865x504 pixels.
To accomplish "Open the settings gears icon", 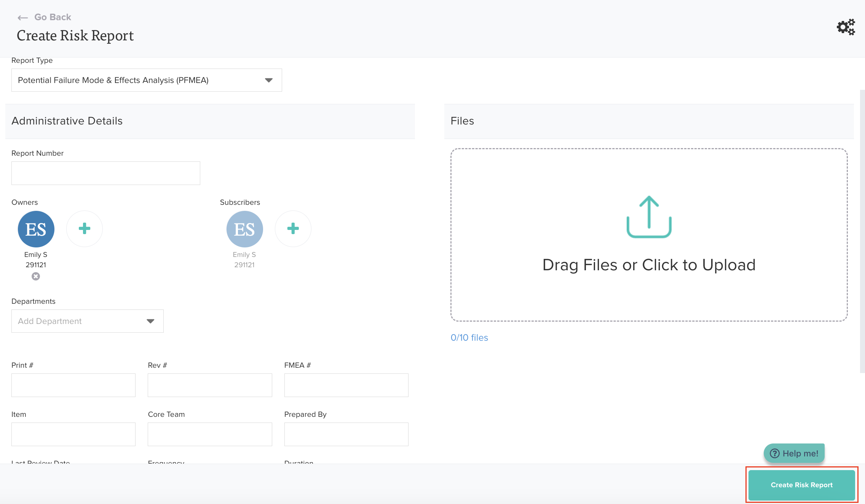I will 846,27.
